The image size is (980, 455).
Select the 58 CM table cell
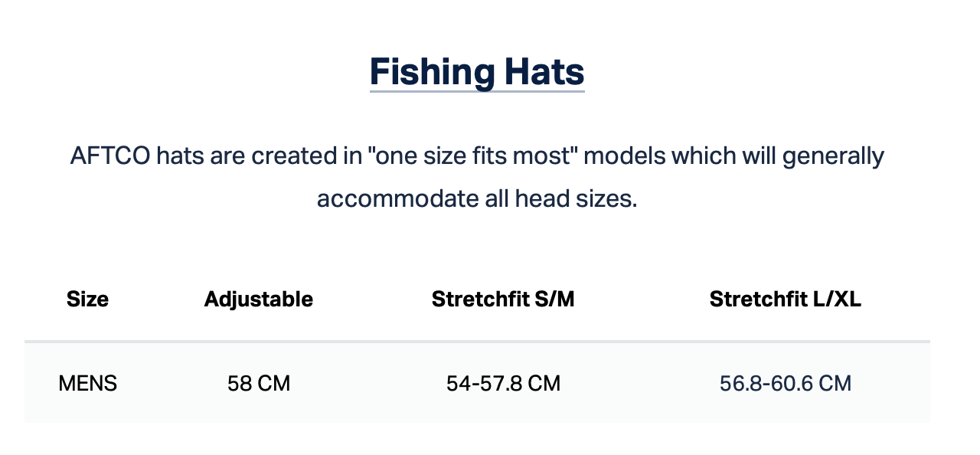[259, 383]
